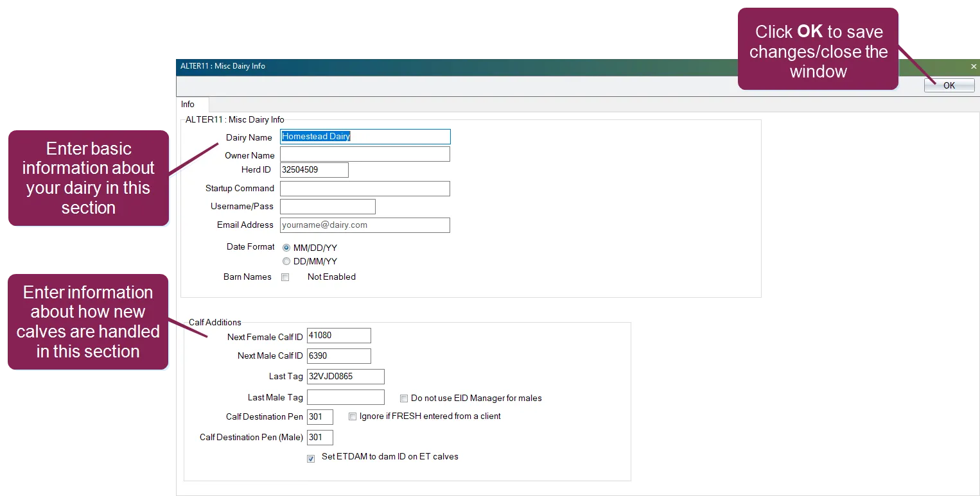Select the DD/MM/YY date format

click(286, 261)
